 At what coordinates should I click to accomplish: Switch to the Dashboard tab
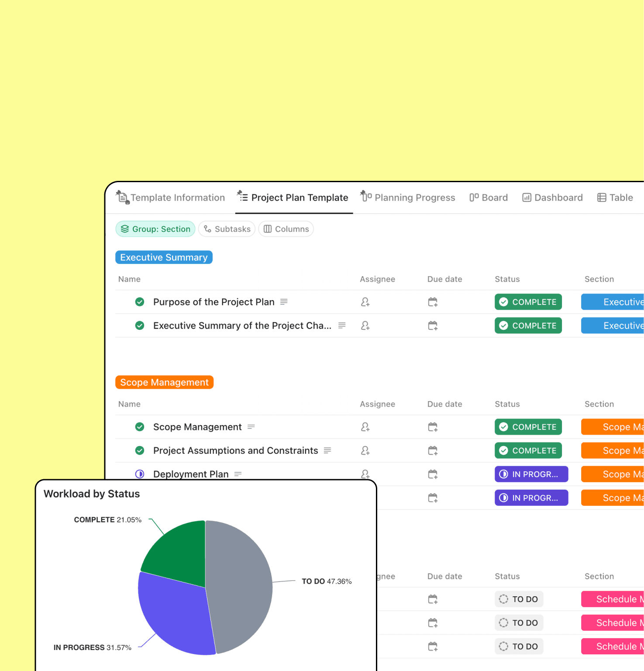(553, 197)
